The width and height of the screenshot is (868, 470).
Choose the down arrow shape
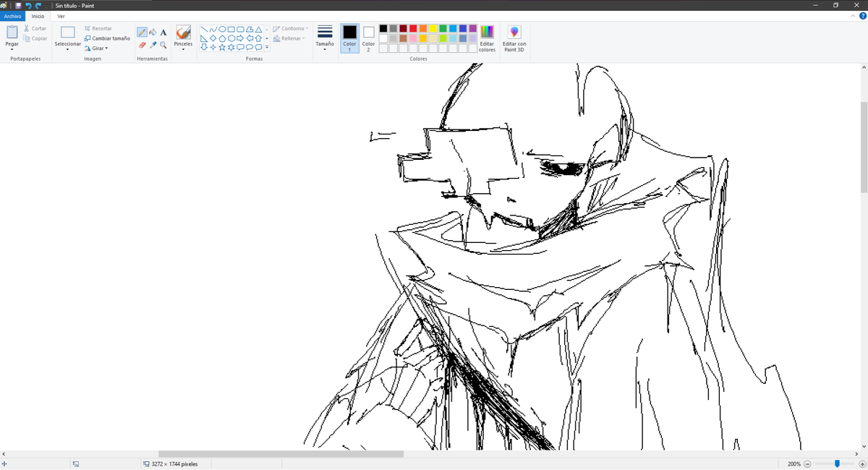pos(204,48)
